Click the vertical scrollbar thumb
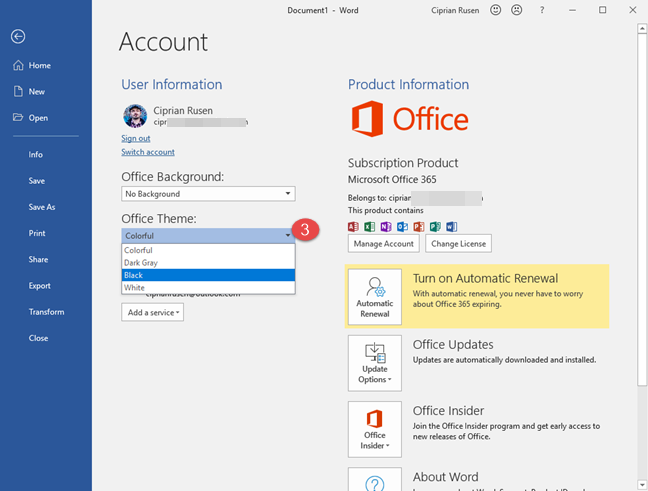The height and width of the screenshot is (491, 648). (x=642, y=210)
